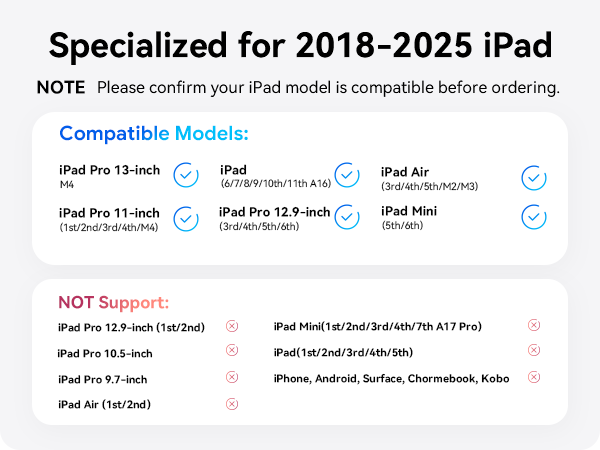Click the Specialized for 2018-2025 iPad title
The width and height of the screenshot is (600, 450).
[301, 46]
